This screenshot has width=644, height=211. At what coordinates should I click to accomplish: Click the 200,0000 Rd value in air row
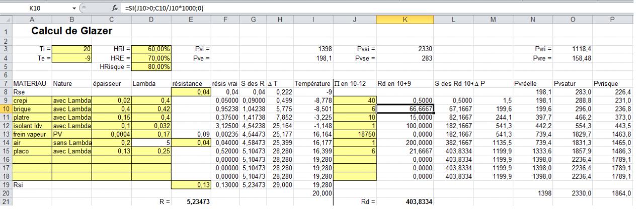point(405,143)
